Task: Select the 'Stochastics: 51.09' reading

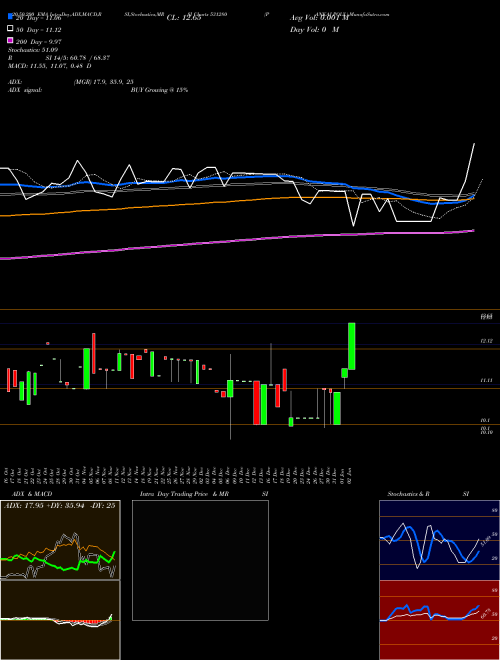Action: click(x=33, y=50)
